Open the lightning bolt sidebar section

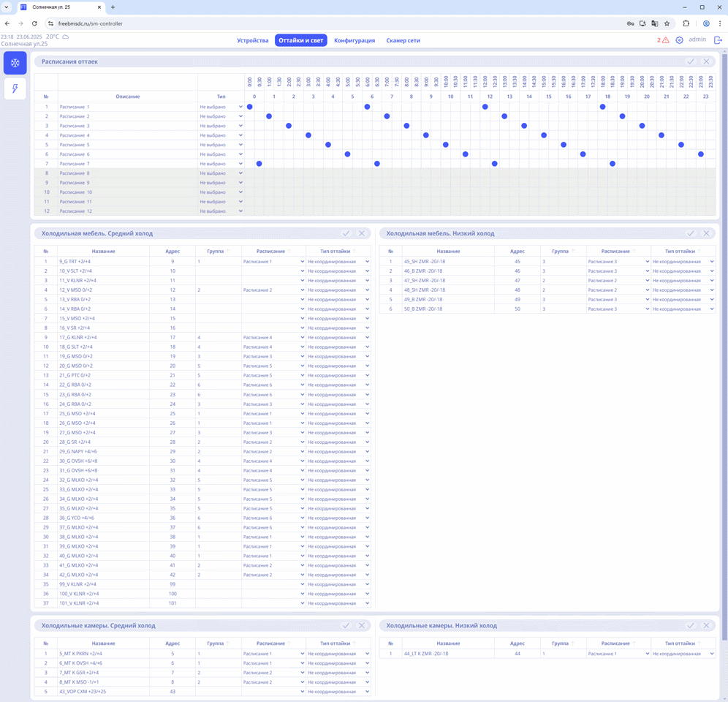coord(15,89)
